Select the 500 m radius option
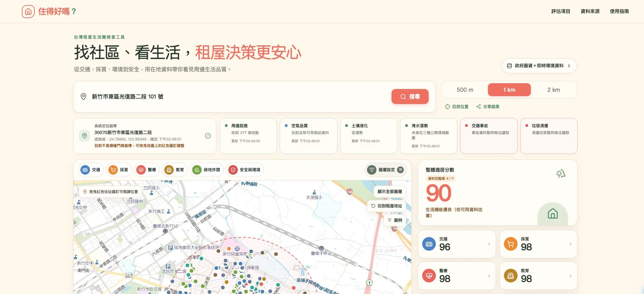 465,90
